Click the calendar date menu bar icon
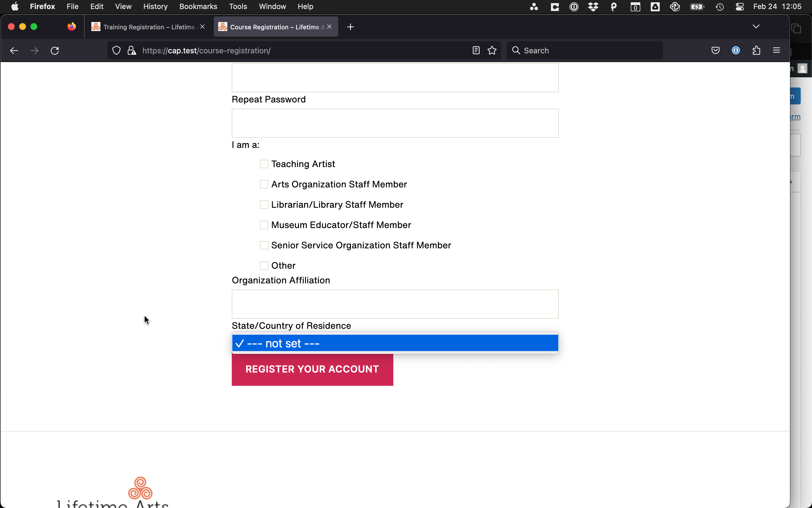The height and width of the screenshot is (508, 812). [635, 7]
